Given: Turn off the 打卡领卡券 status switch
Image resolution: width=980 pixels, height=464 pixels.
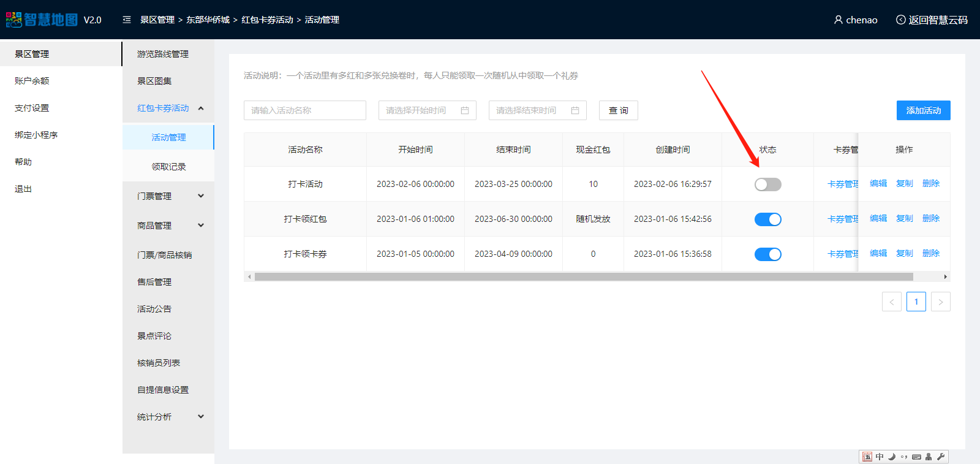Looking at the screenshot, I should [767, 254].
